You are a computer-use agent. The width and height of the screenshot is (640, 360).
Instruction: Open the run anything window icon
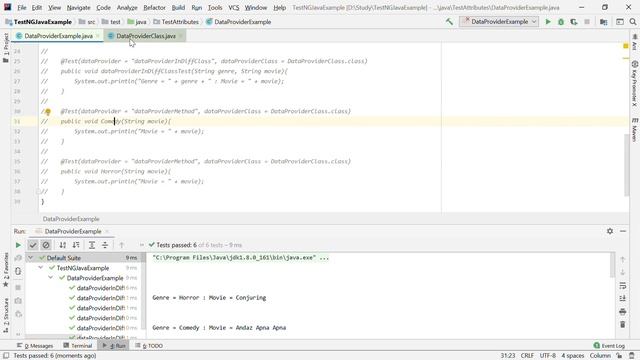pos(620,22)
